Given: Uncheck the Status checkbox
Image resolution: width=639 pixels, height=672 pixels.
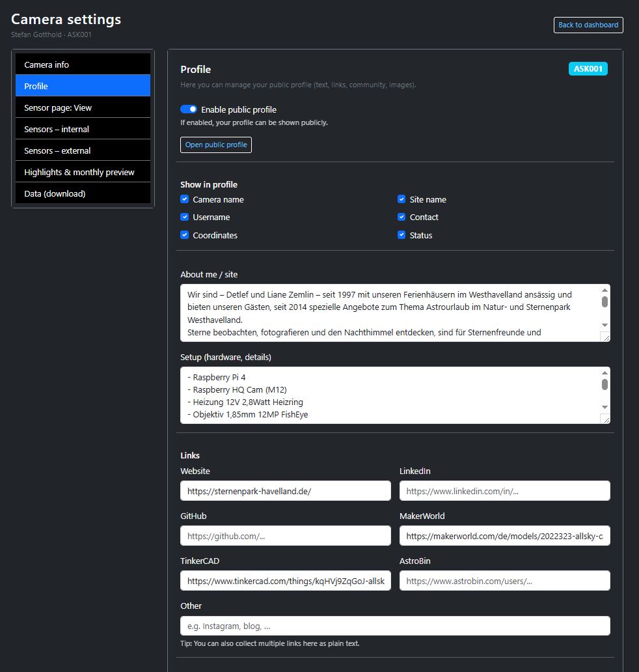Looking at the screenshot, I should pyautogui.click(x=401, y=235).
